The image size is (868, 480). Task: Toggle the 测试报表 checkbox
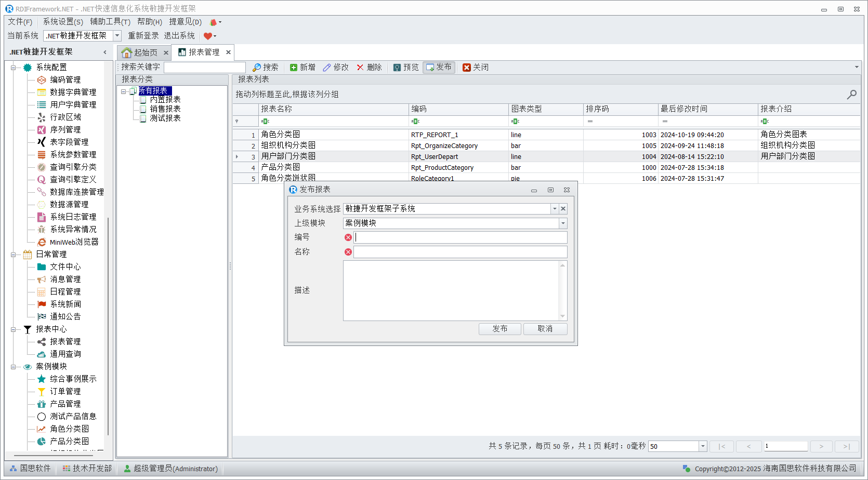pyautogui.click(x=143, y=118)
